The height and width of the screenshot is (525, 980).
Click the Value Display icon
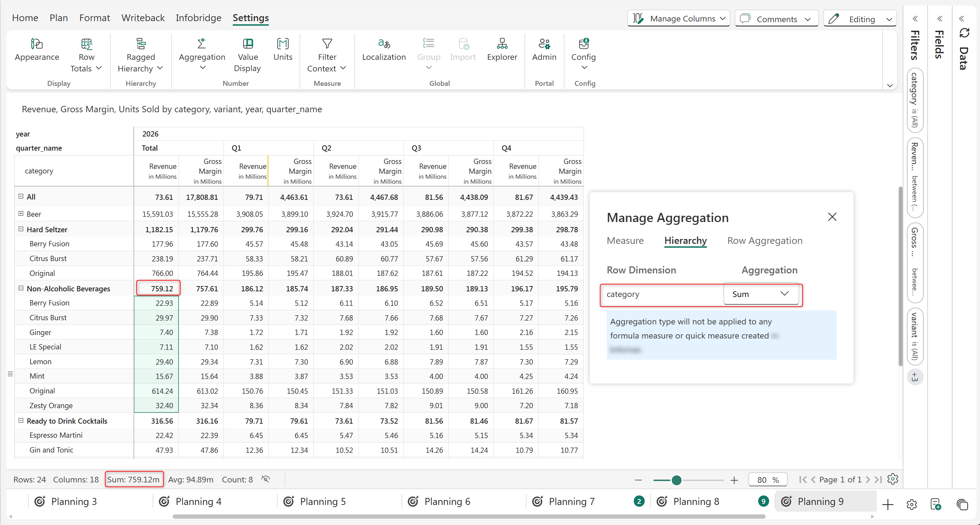(248, 44)
